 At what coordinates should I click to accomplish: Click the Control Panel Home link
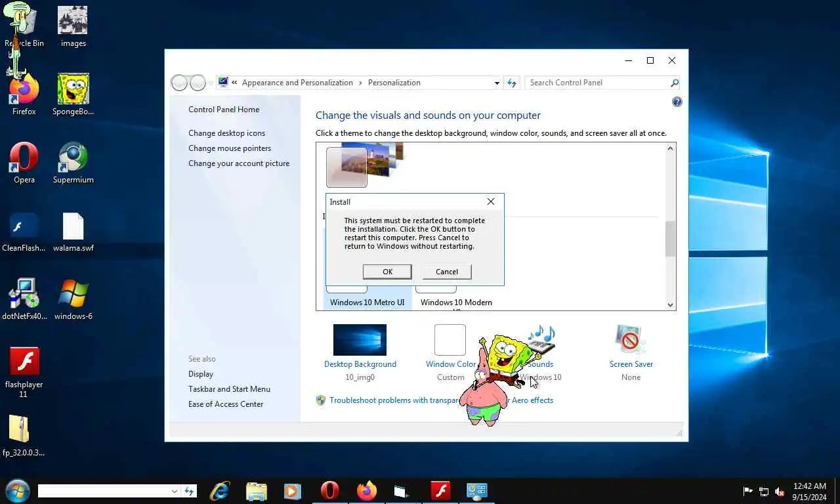click(224, 110)
